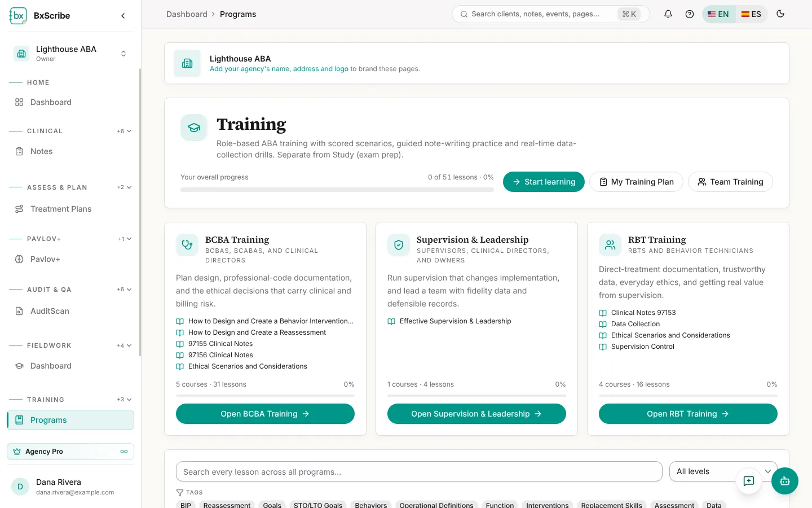The width and height of the screenshot is (812, 508).
Task: Open Notes in sidebar
Action: [70, 151]
